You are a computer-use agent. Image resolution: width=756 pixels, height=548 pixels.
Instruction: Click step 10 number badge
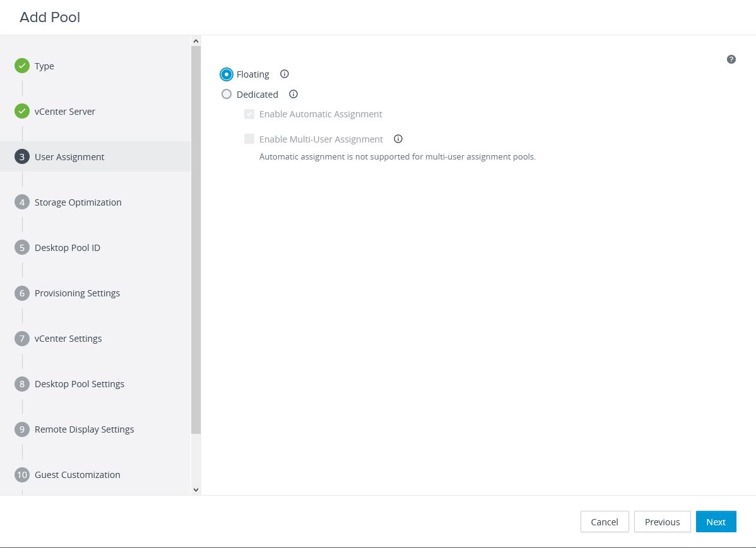coord(21,475)
